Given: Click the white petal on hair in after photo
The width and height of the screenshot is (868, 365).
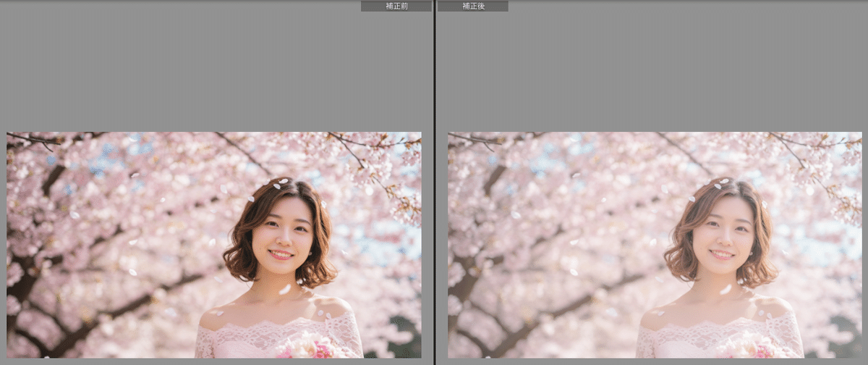Looking at the screenshot, I should coord(723,181).
